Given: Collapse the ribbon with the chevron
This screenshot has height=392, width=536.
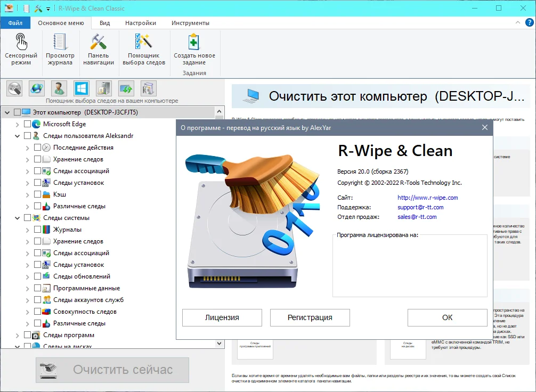Looking at the screenshot, I should coord(517,22).
